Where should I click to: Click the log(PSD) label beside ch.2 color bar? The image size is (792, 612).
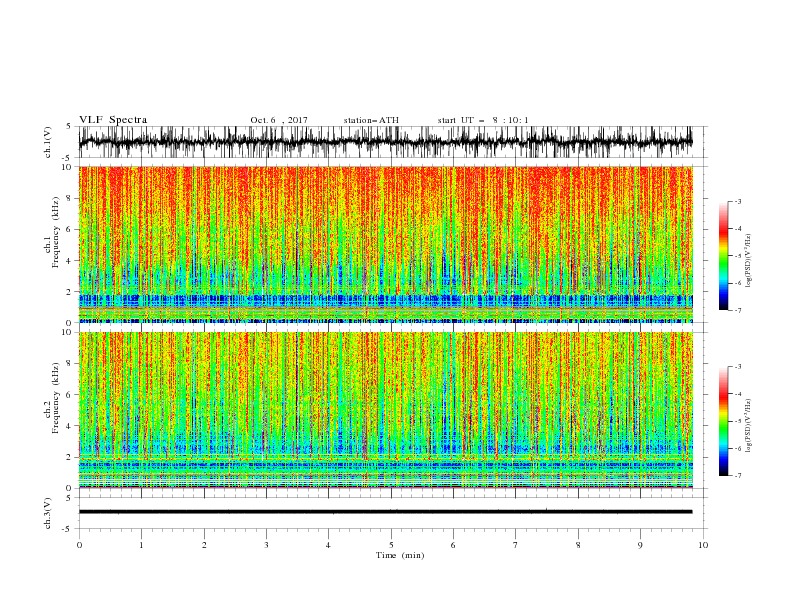point(749,426)
